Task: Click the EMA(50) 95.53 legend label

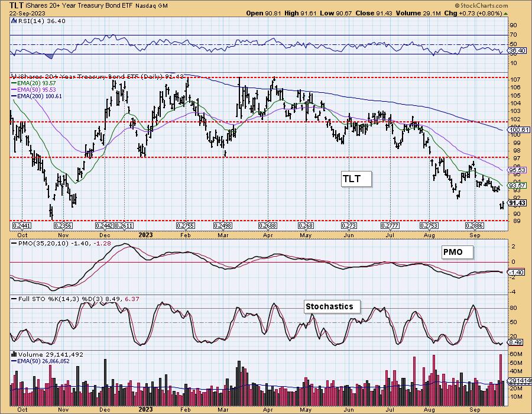Action: click(36, 89)
